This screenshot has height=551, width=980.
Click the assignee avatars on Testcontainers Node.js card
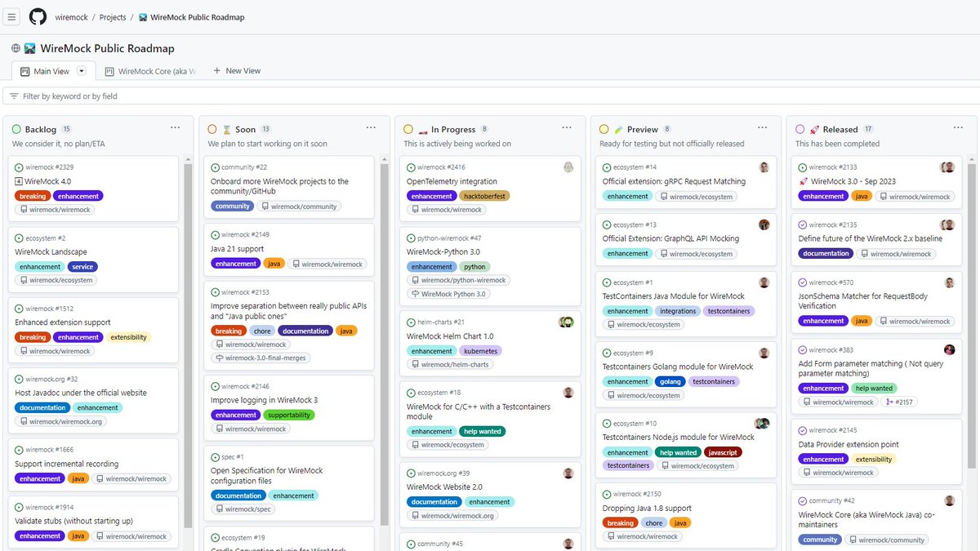(763, 424)
